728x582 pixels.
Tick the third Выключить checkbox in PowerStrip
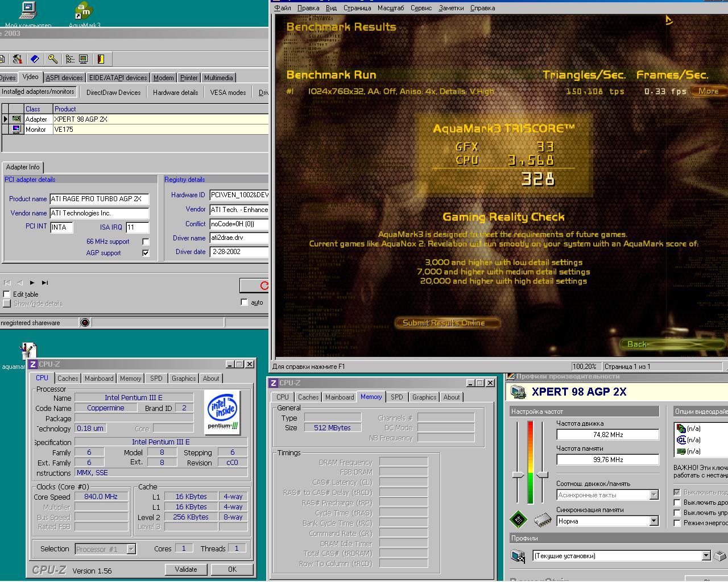coord(677,513)
